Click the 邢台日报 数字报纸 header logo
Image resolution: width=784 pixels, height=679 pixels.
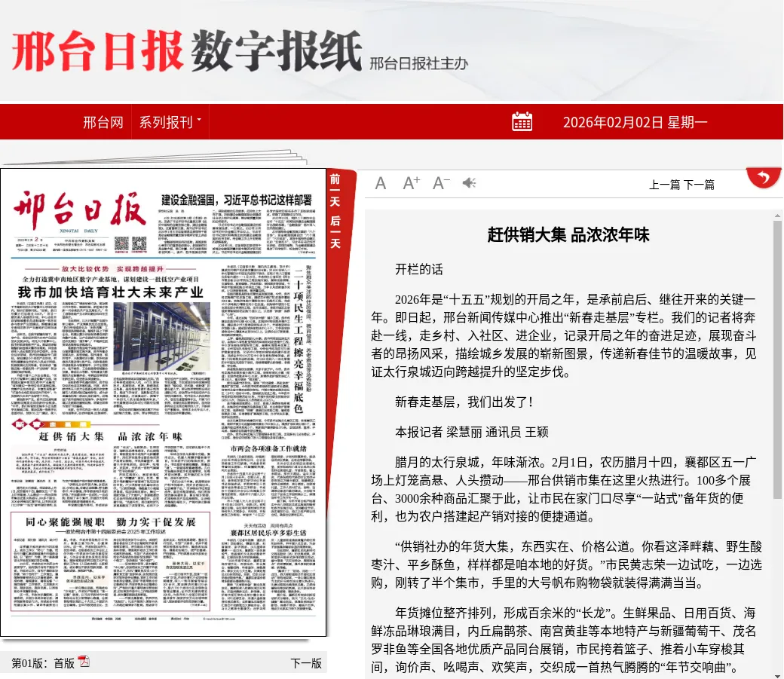pos(186,50)
